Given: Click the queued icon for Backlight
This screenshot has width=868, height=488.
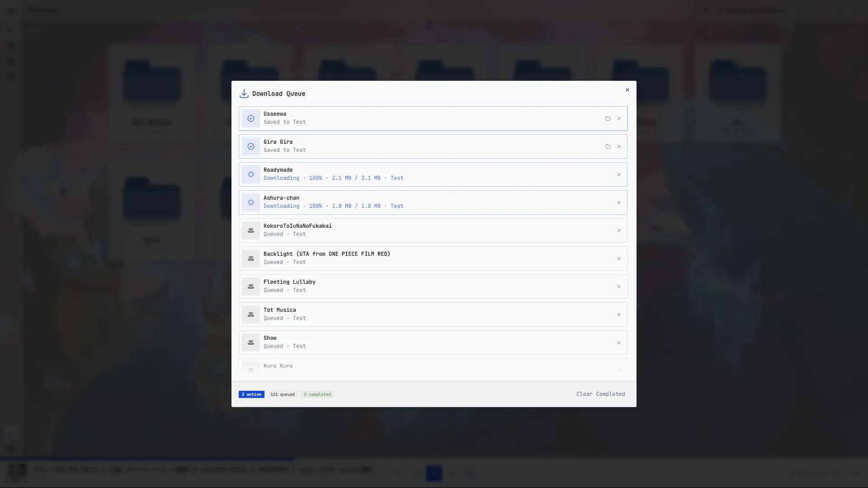Looking at the screenshot, I should click(251, 258).
